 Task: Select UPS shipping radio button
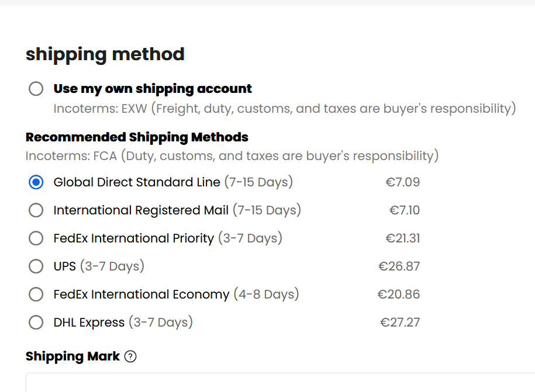pyautogui.click(x=36, y=266)
